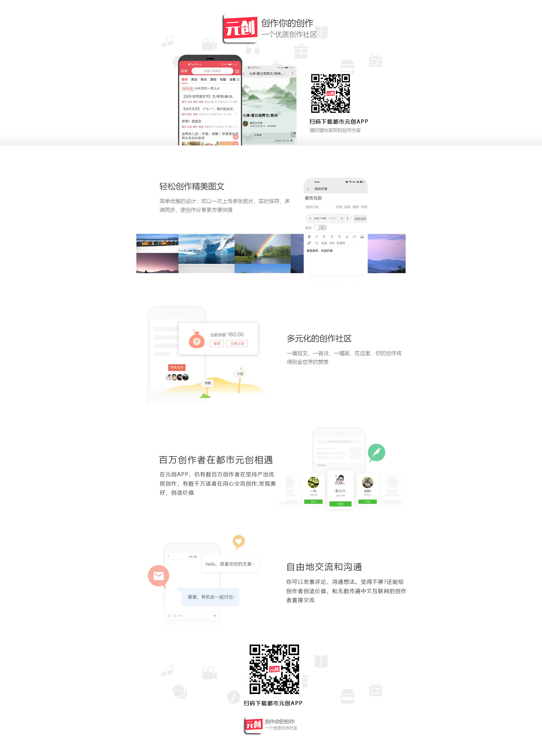Click the 选择音频 button
The height and width of the screenshot is (756, 542).
pyautogui.click(x=360, y=219)
